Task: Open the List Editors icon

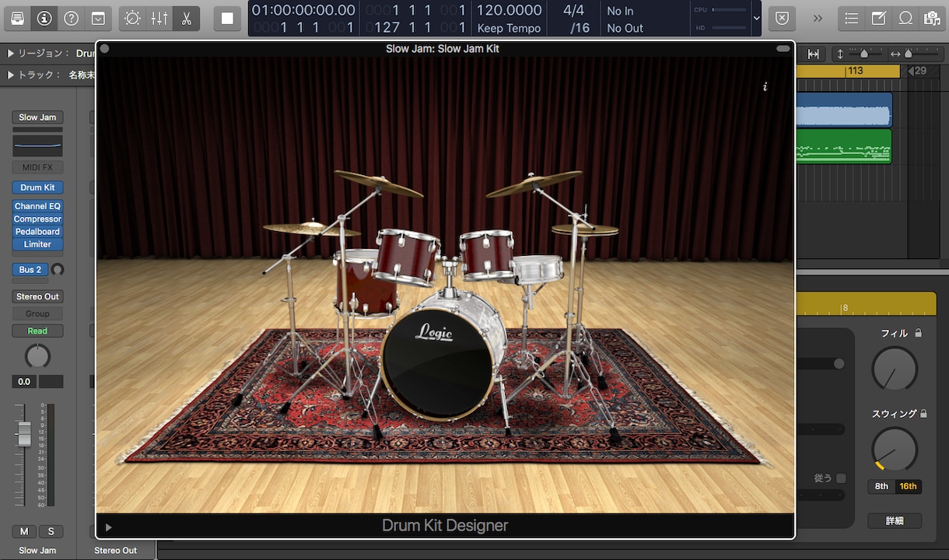Action: tap(852, 18)
